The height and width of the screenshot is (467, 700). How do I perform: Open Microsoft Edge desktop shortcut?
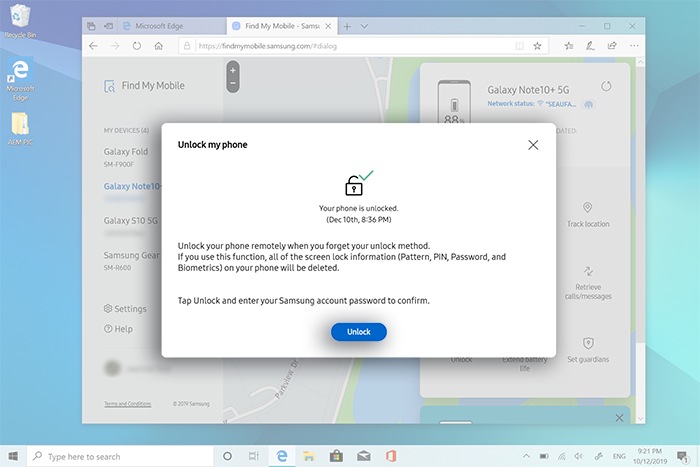pos(20,79)
